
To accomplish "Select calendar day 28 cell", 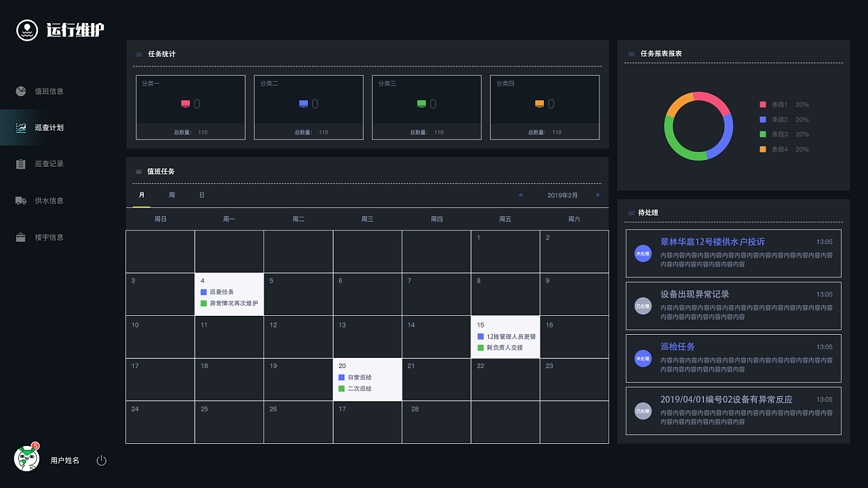I will (x=437, y=422).
